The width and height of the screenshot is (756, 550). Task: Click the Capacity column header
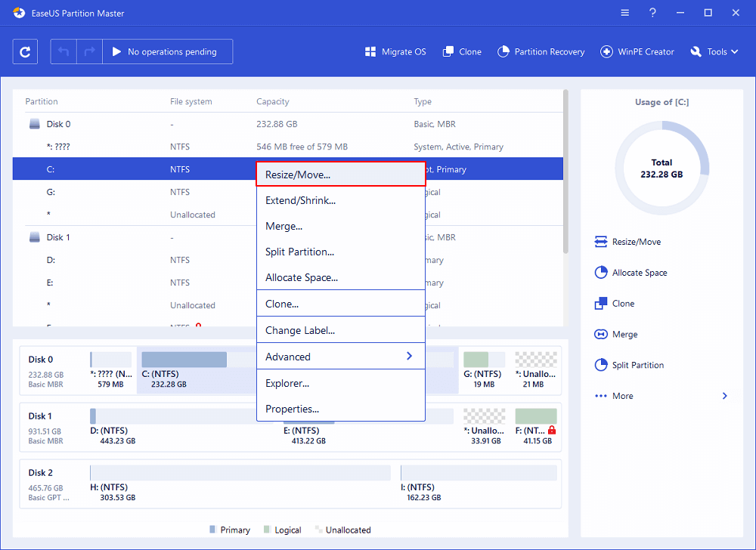point(273,102)
